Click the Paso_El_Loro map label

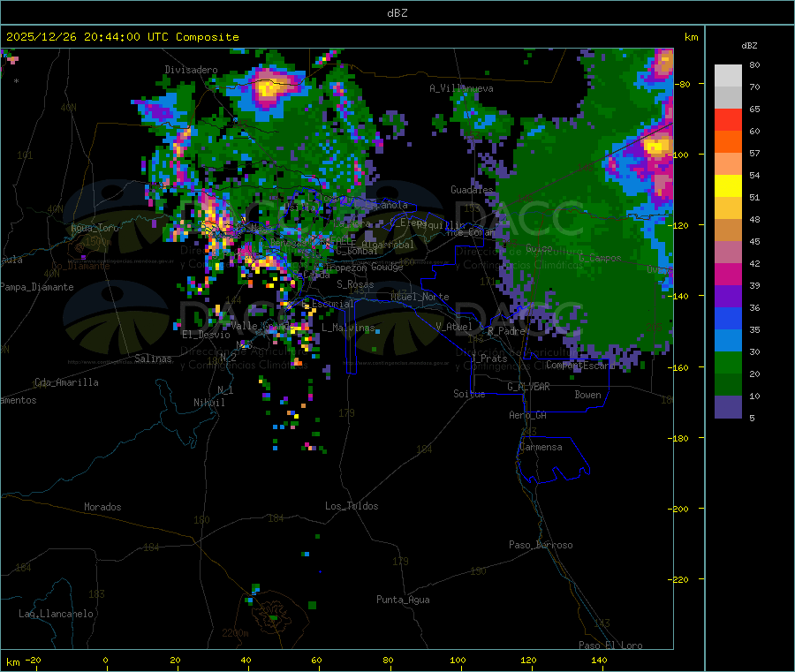pos(610,646)
